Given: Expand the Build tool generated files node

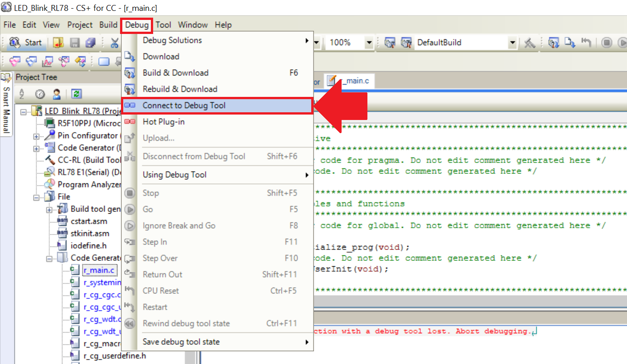Looking at the screenshot, I should 49,209.
